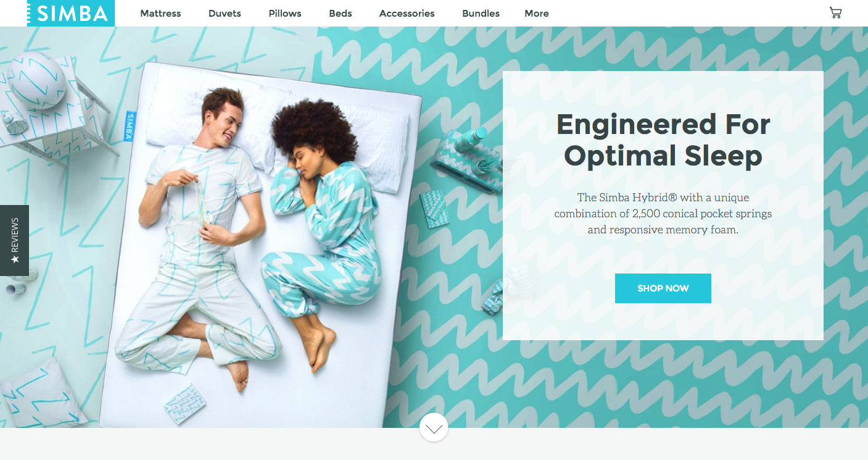Click the SHOP NOW button
Image resolution: width=868 pixels, height=460 pixels.
click(663, 288)
